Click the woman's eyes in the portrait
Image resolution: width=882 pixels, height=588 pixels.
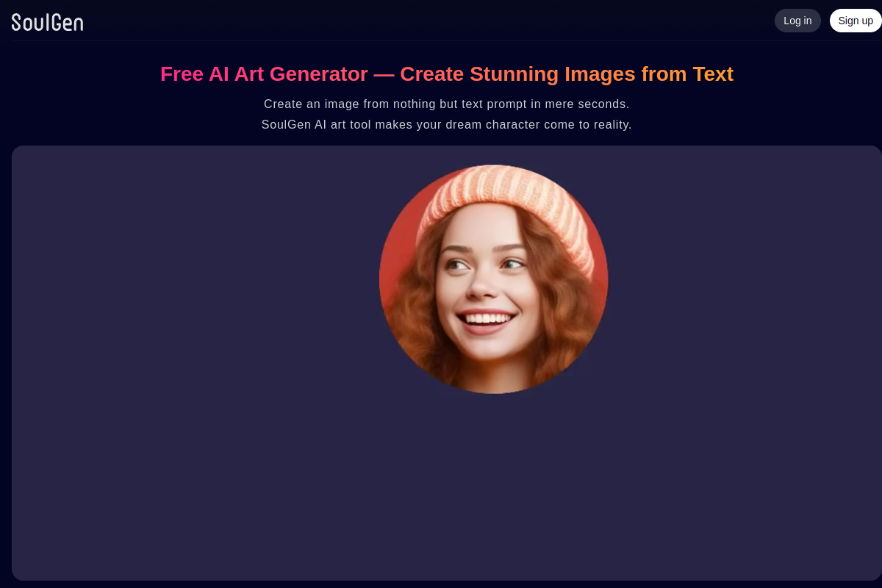click(x=487, y=265)
